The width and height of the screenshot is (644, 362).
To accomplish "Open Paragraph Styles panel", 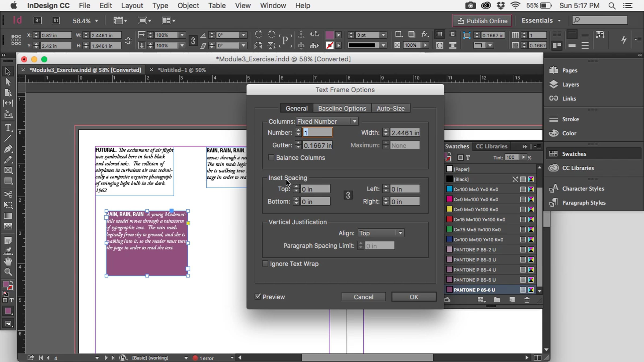I will (584, 203).
